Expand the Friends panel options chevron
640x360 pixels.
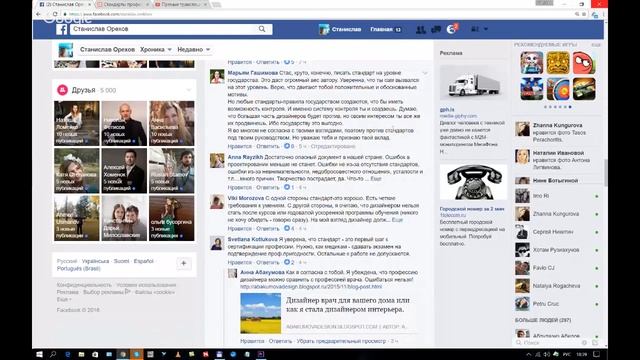click(x=189, y=90)
